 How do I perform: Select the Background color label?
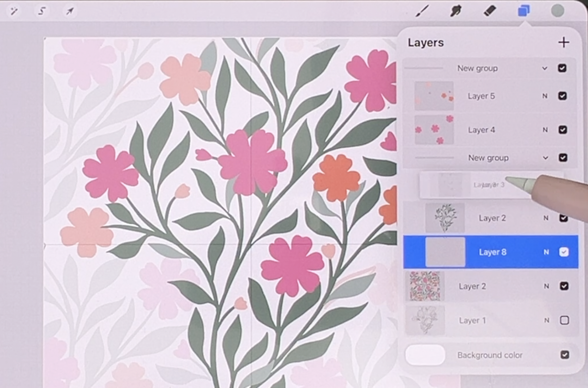(490, 355)
